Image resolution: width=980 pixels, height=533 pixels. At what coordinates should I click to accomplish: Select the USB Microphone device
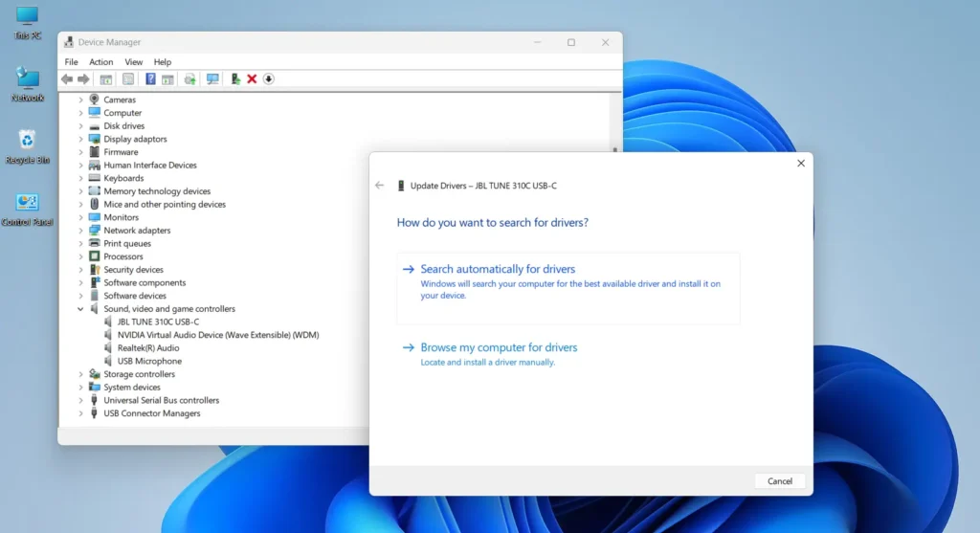pos(149,361)
